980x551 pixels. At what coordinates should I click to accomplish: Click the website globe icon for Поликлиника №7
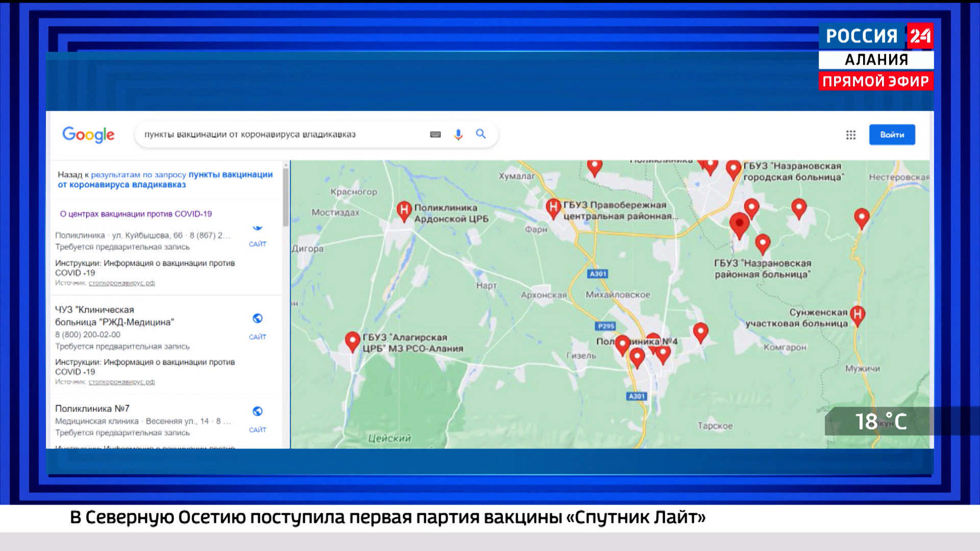(258, 411)
